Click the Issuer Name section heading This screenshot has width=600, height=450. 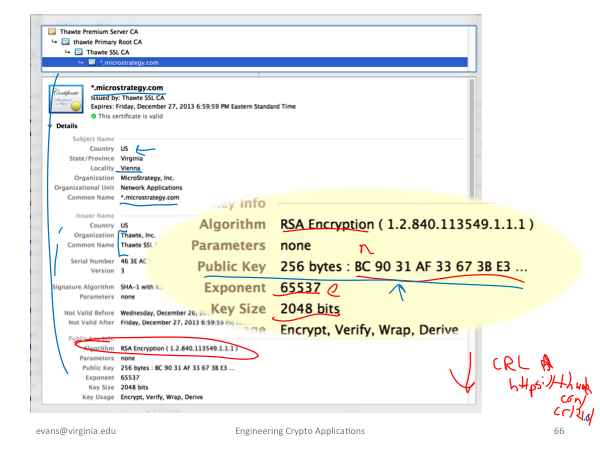coord(95,215)
